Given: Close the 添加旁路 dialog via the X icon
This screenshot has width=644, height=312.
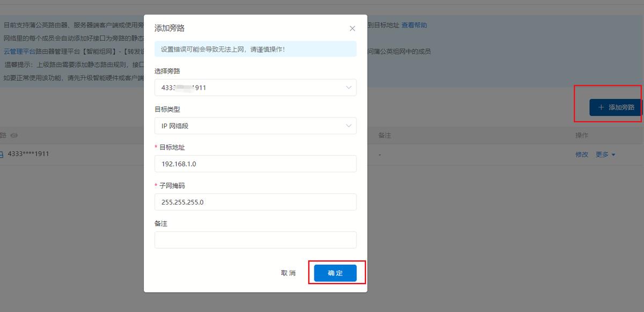Looking at the screenshot, I should click(x=352, y=28).
